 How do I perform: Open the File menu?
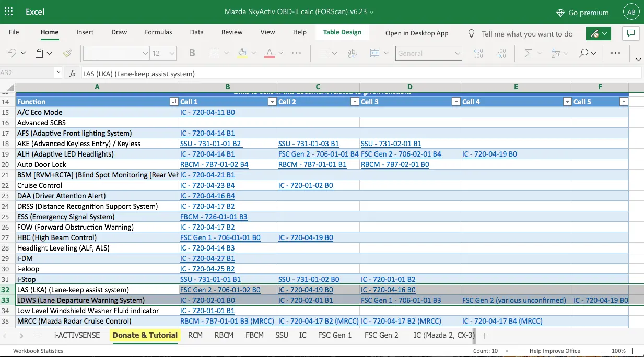[x=14, y=32]
